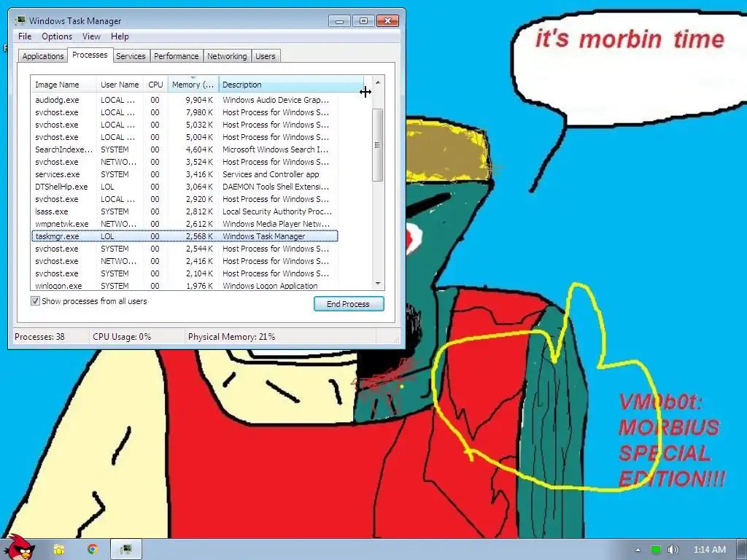This screenshot has height=560, width=747.
Task: Click the green tray icon
Action: [x=656, y=550]
